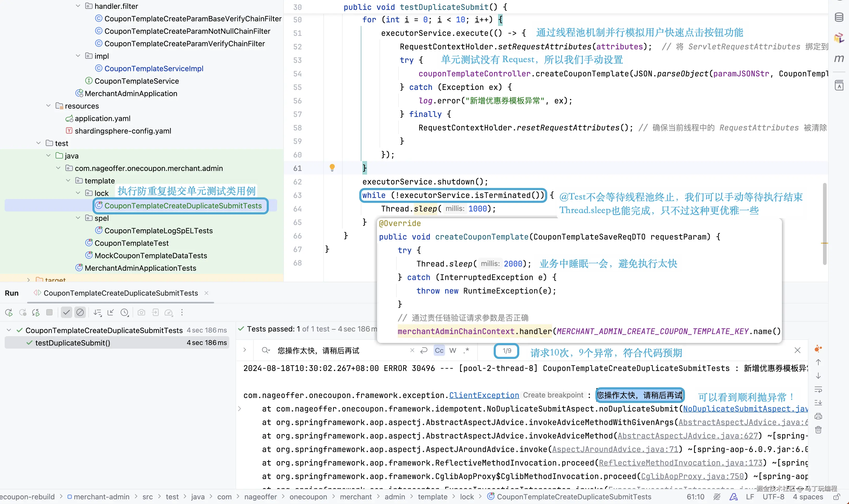Open ClientException link in console
Viewport: 849px width, 504px height.
[x=484, y=395]
